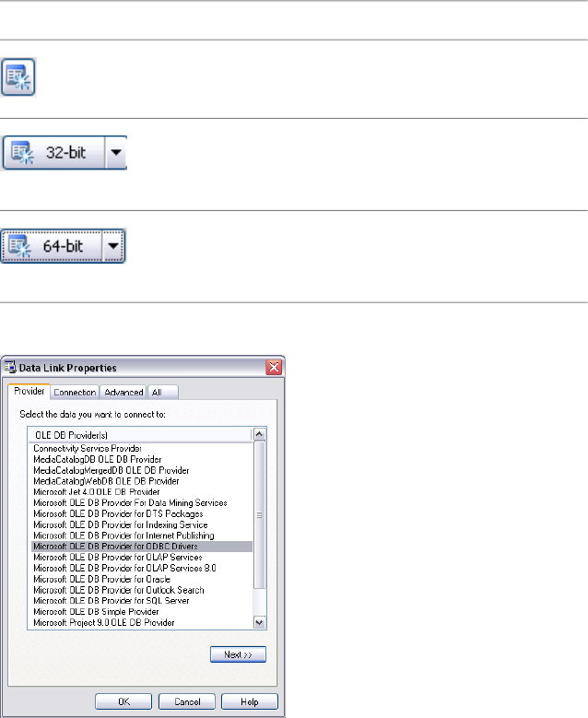Open Help in the dialog
Viewport: 588px width, 718px height.
point(250,701)
